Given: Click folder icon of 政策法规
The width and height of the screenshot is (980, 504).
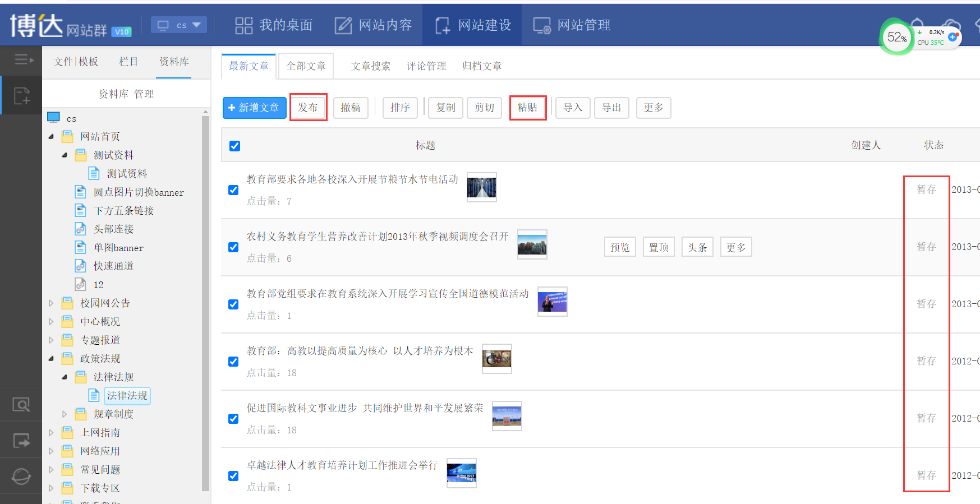Looking at the screenshot, I should pyautogui.click(x=68, y=358).
